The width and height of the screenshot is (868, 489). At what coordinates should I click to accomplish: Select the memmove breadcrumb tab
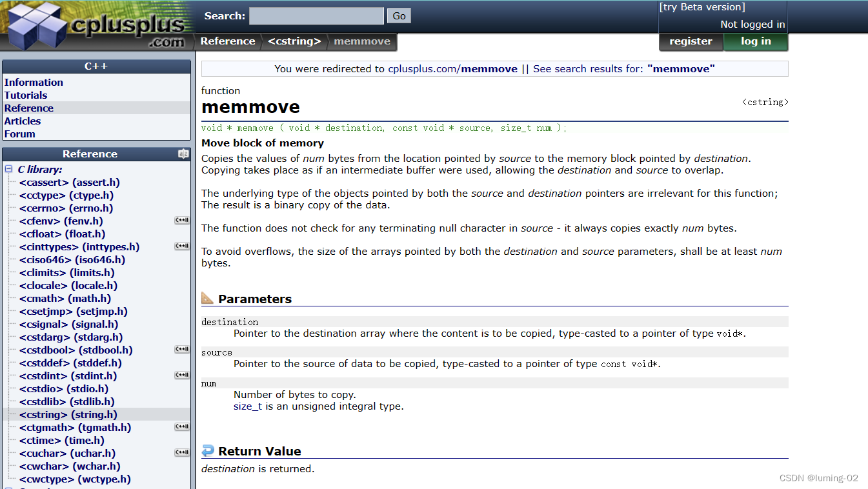pos(361,41)
